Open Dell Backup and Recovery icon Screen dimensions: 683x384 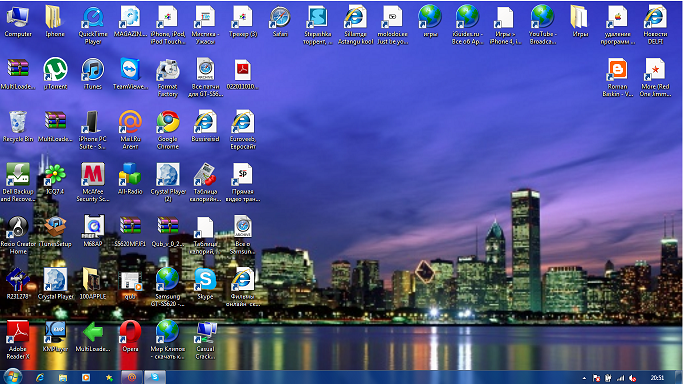[x=18, y=183]
